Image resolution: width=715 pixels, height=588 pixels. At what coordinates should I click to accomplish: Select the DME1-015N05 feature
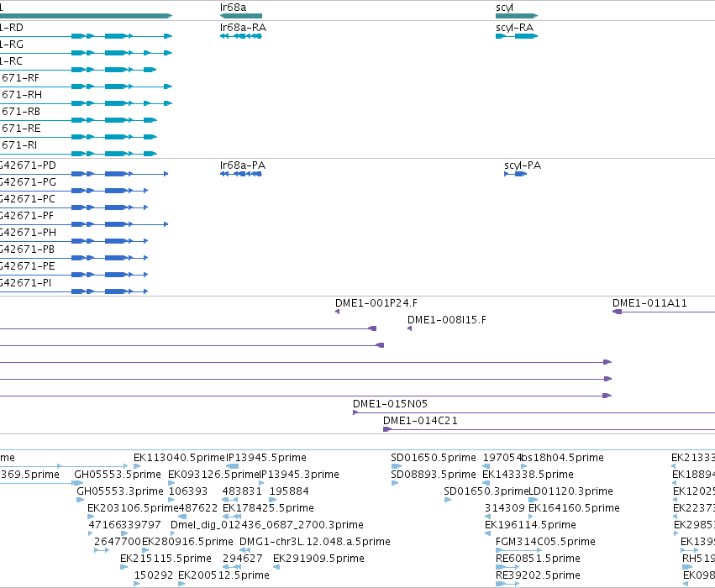(x=534, y=412)
